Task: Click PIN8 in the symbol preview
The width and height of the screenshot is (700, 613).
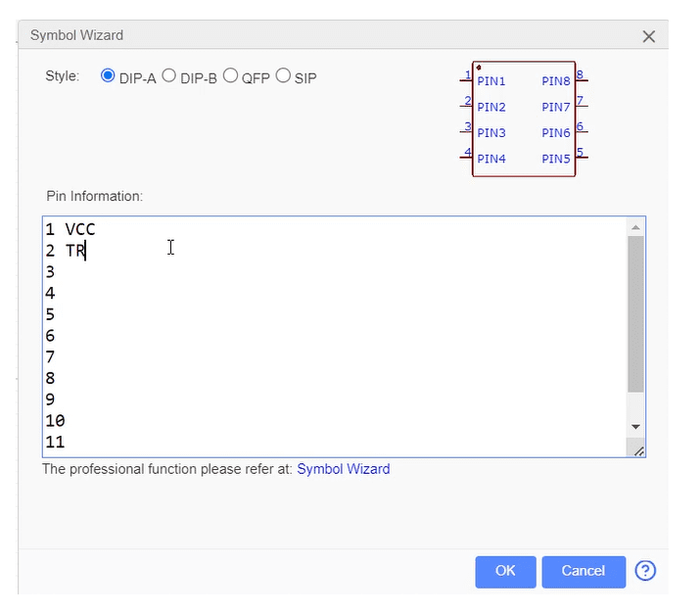Action: click(x=555, y=81)
